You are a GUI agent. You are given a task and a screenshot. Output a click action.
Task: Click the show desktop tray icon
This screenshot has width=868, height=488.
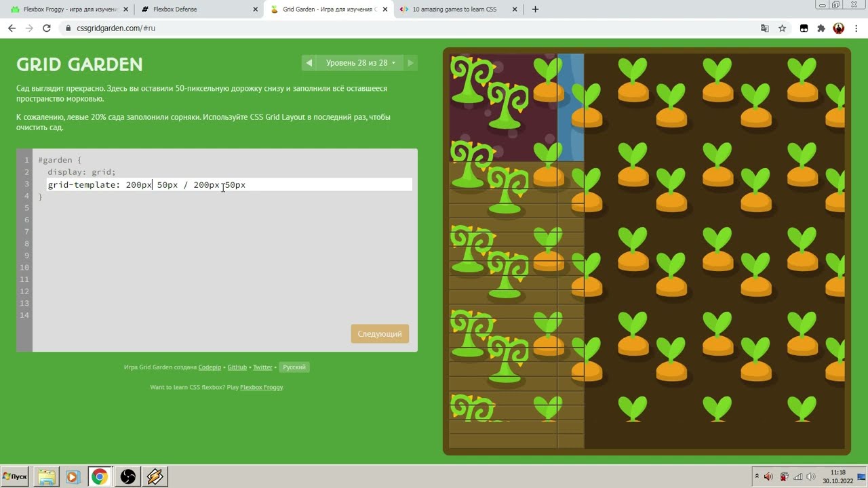pos(862,476)
